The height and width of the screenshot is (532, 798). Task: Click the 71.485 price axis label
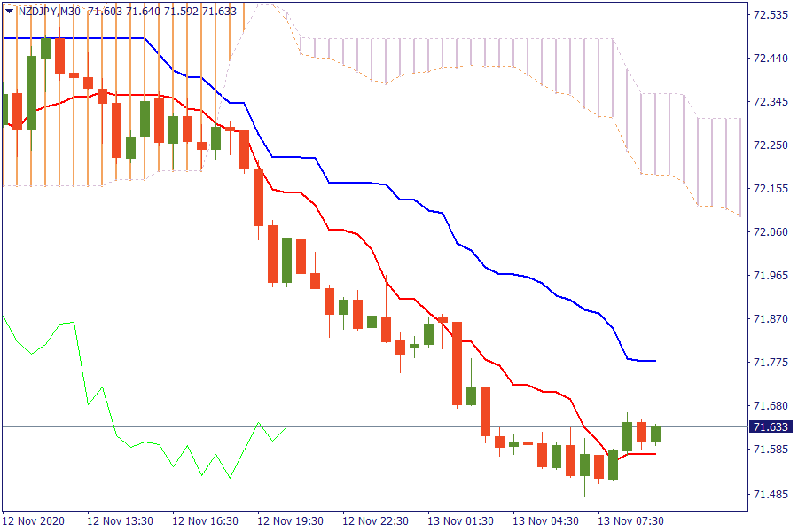pyautogui.click(x=770, y=493)
